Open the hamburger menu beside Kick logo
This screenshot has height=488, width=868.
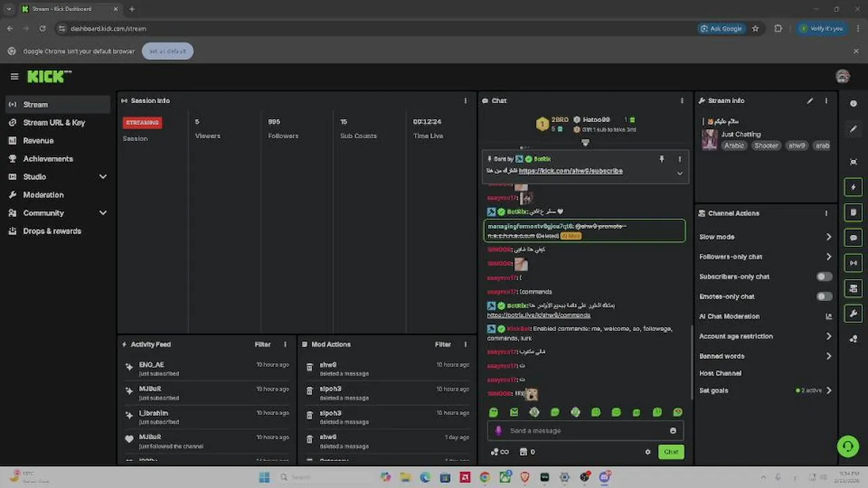pos(14,77)
